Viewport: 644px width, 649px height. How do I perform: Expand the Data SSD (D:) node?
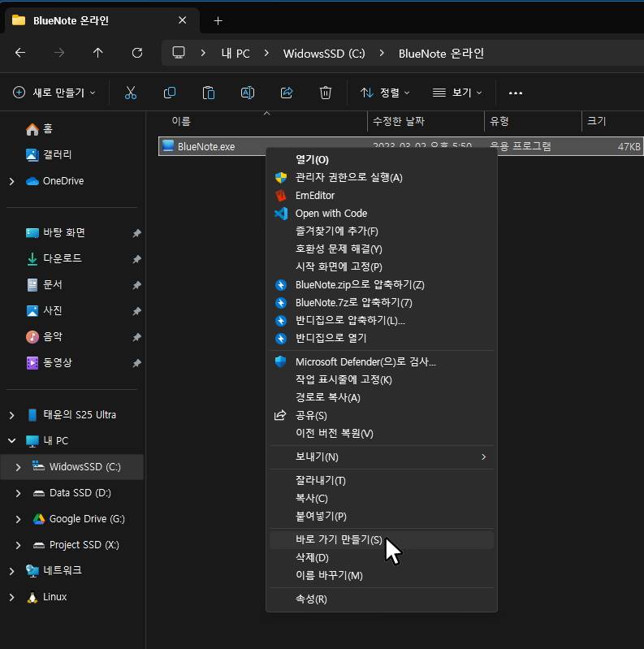(18, 493)
